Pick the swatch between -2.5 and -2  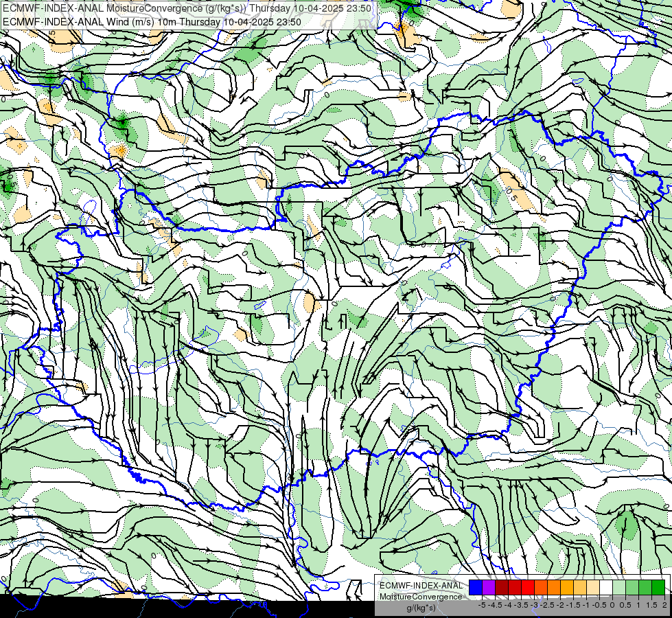pyautogui.click(x=554, y=588)
